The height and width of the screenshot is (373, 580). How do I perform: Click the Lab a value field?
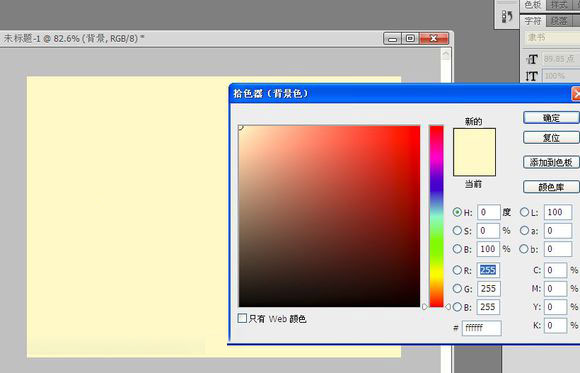[558, 231]
